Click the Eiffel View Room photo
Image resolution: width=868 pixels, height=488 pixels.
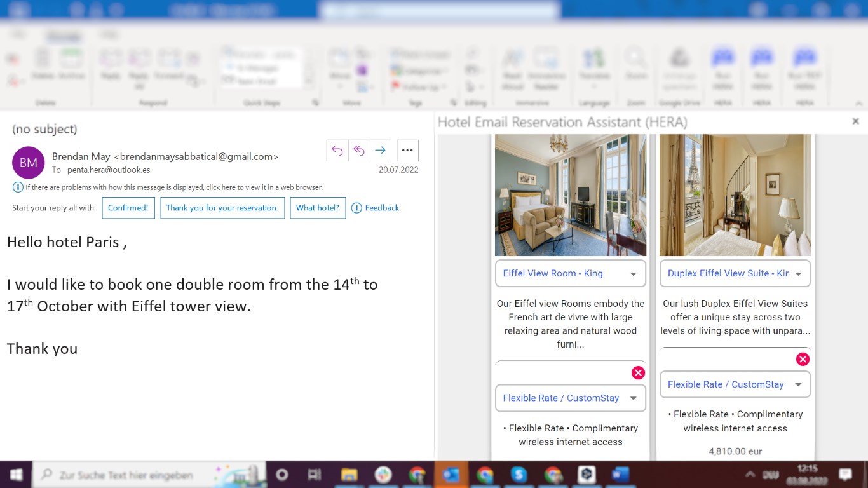571,195
